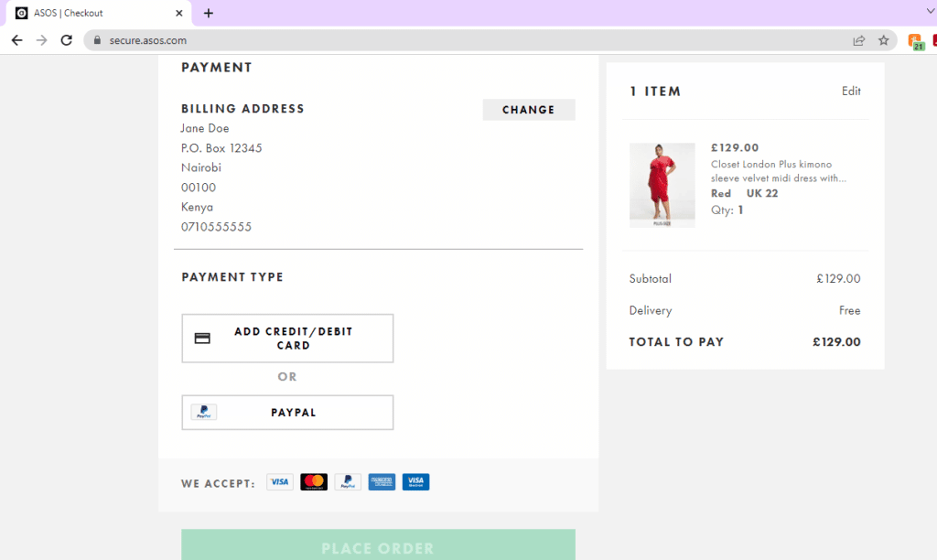Edit the items in the bag
937x560 pixels.
point(851,92)
